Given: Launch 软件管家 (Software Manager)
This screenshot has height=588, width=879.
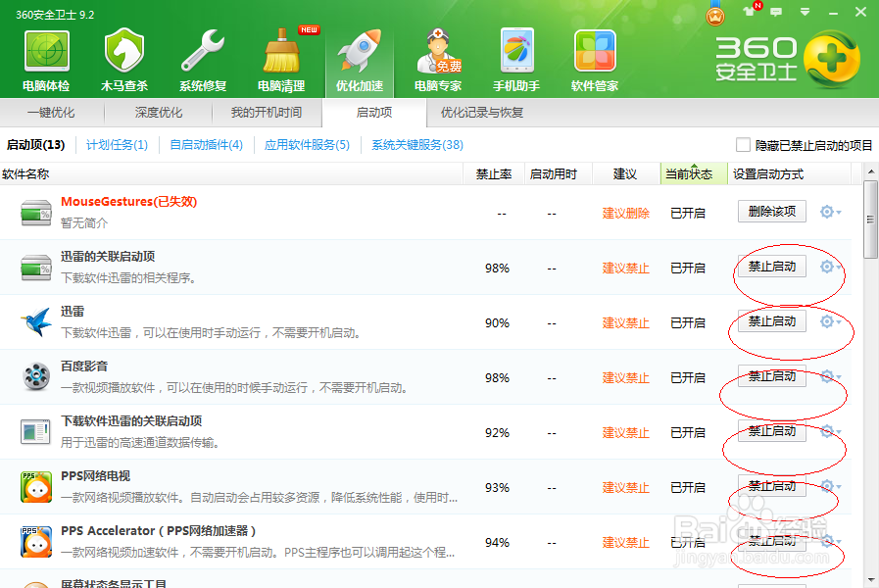Looking at the screenshot, I should 595,56.
